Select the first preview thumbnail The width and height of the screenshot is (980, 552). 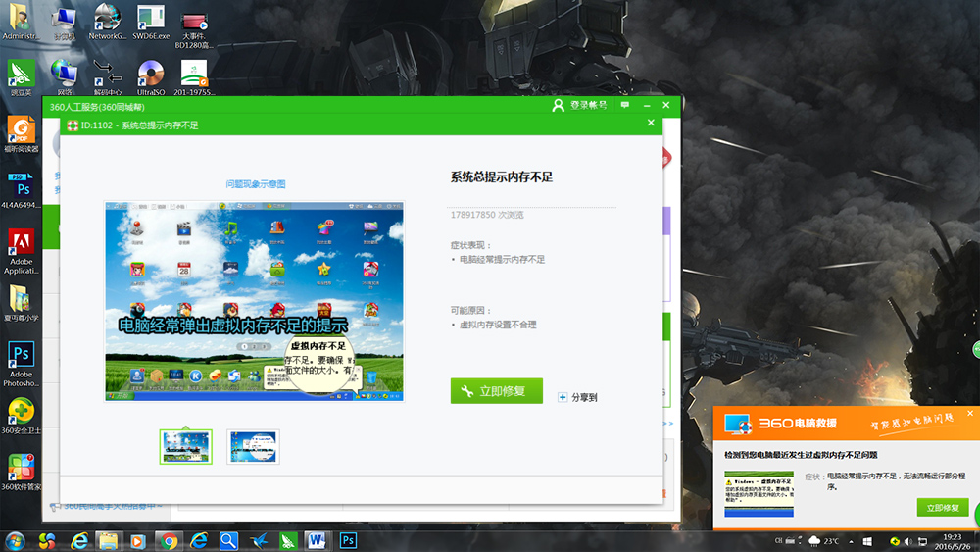[185, 446]
